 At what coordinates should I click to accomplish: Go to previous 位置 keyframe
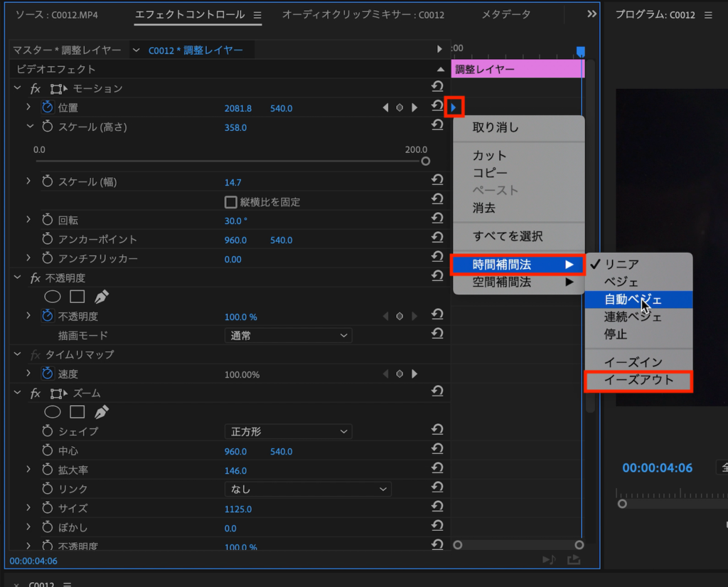coord(385,108)
